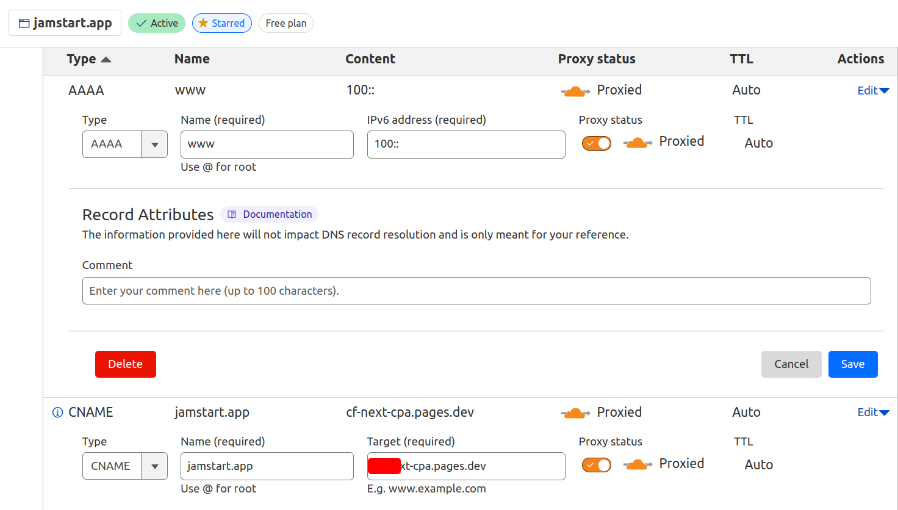Click the Name field containing www
The width and height of the screenshot is (898, 510).
click(x=267, y=144)
